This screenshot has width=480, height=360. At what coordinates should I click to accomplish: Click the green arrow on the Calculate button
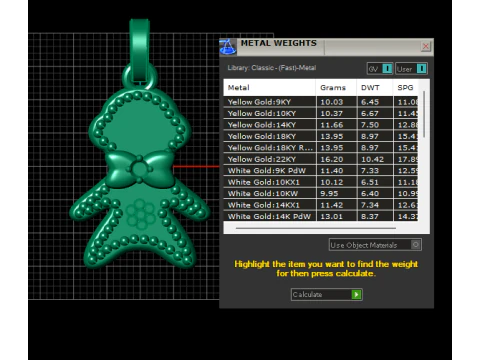click(356, 294)
